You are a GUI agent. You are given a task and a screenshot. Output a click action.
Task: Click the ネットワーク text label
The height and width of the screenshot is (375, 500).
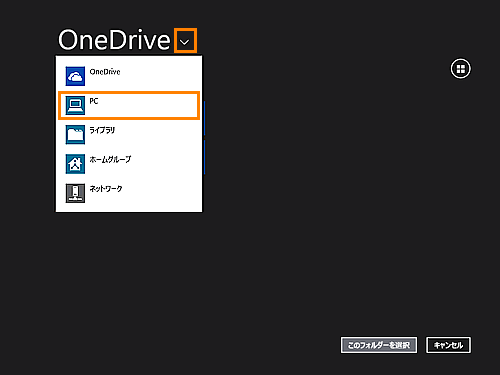(106, 189)
